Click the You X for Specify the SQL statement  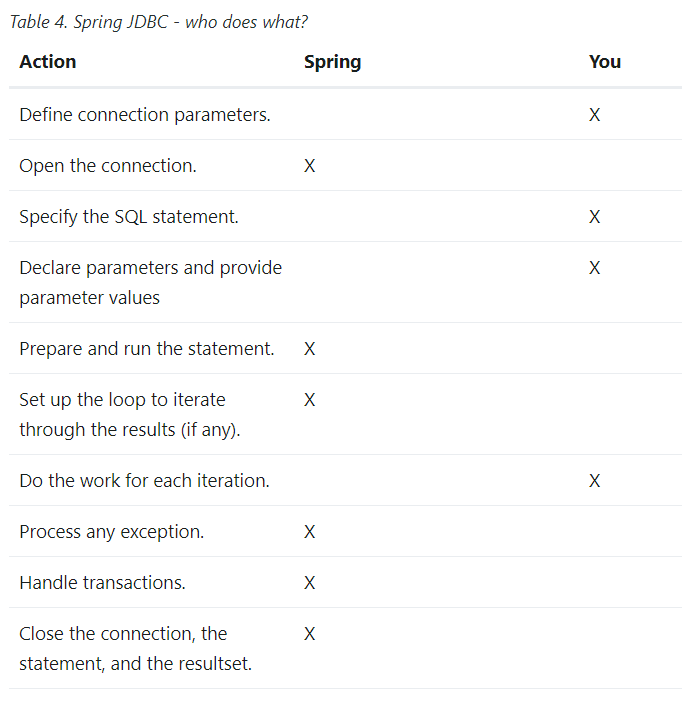point(594,217)
